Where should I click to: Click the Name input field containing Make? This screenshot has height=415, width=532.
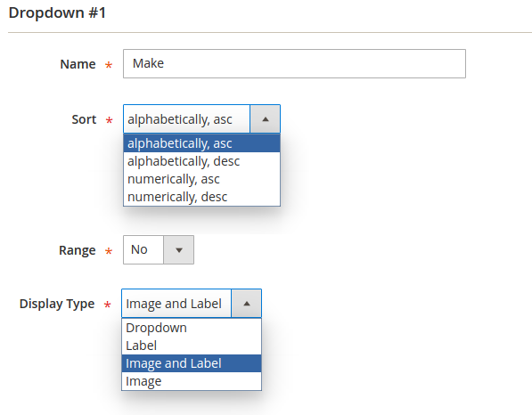[x=294, y=64]
